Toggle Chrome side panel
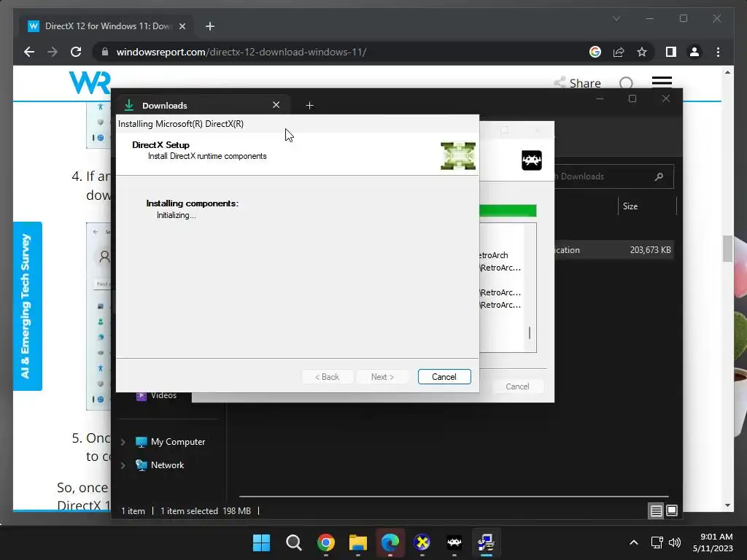 click(x=671, y=52)
